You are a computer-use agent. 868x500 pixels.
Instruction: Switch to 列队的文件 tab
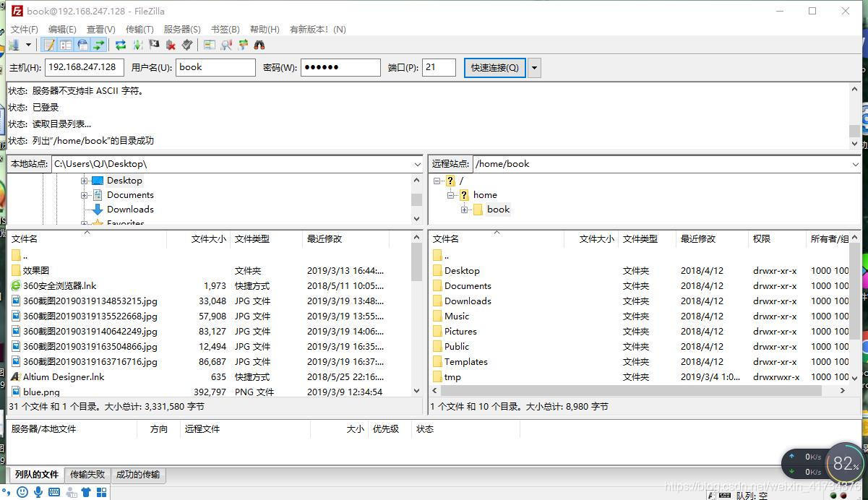36,475
